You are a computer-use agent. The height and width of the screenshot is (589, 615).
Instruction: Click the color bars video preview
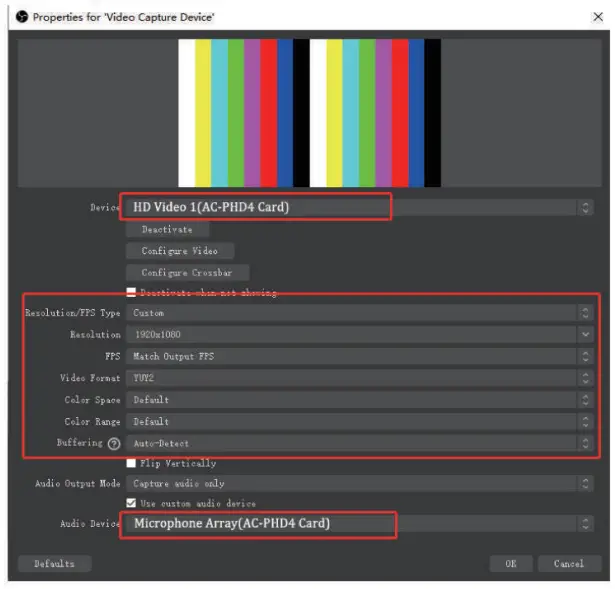(x=309, y=113)
